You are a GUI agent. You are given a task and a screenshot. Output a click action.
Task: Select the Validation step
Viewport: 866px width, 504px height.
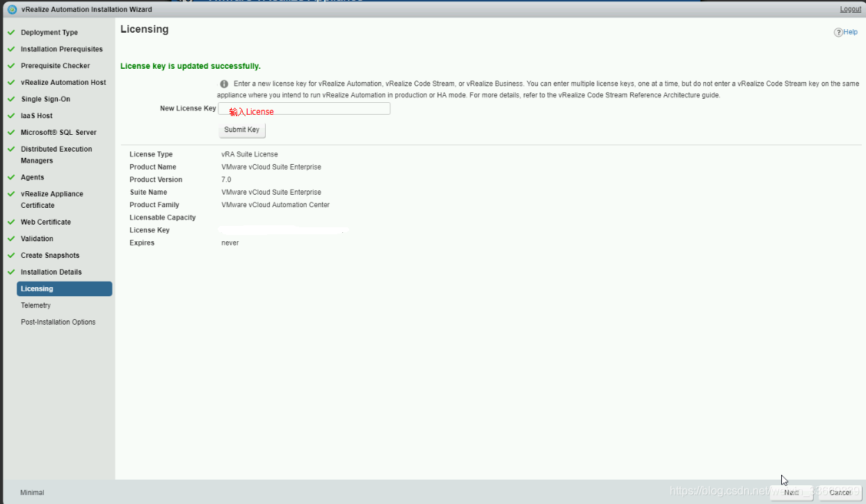click(37, 239)
